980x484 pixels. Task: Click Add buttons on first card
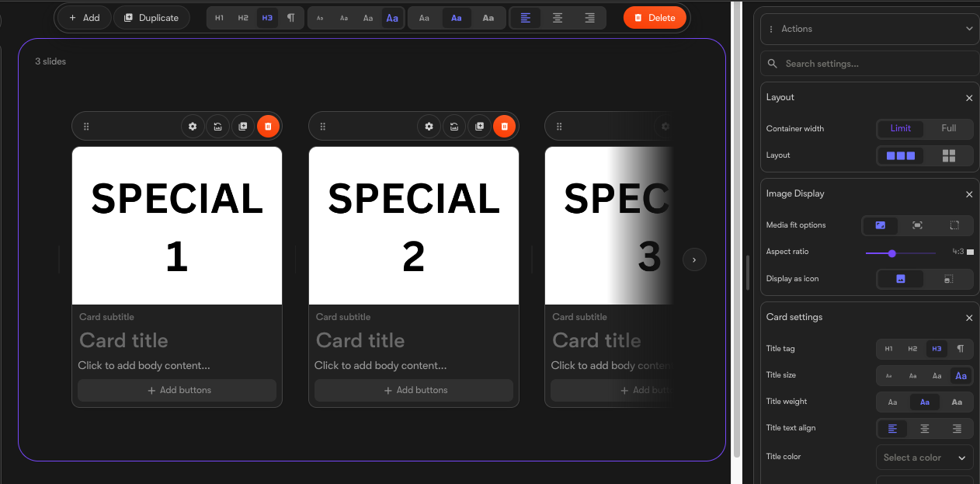pos(177,390)
